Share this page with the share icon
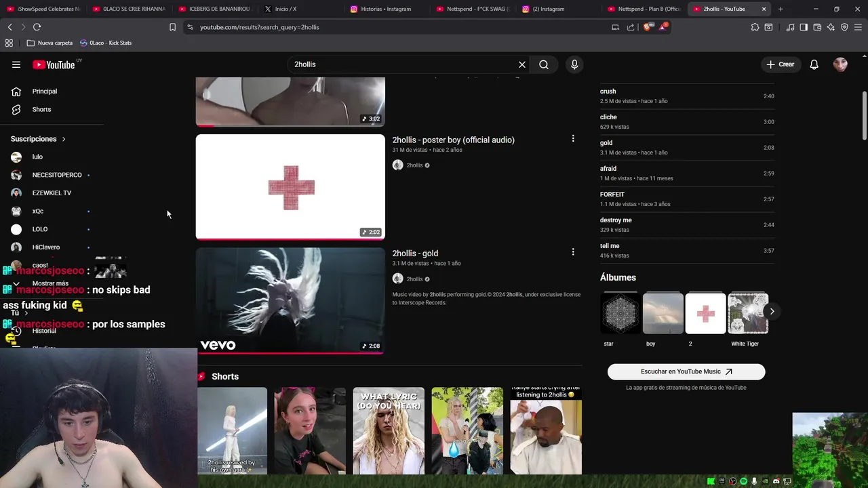 click(631, 27)
